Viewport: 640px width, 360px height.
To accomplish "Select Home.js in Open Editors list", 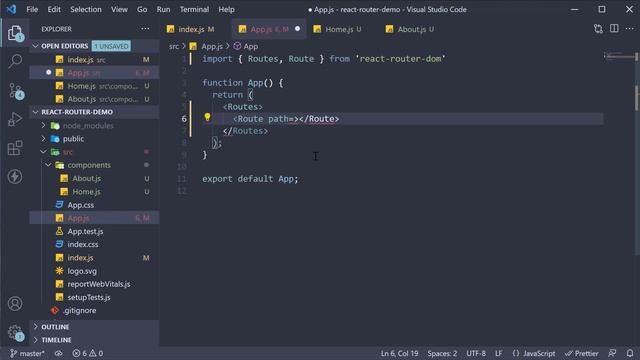I will coord(94,86).
